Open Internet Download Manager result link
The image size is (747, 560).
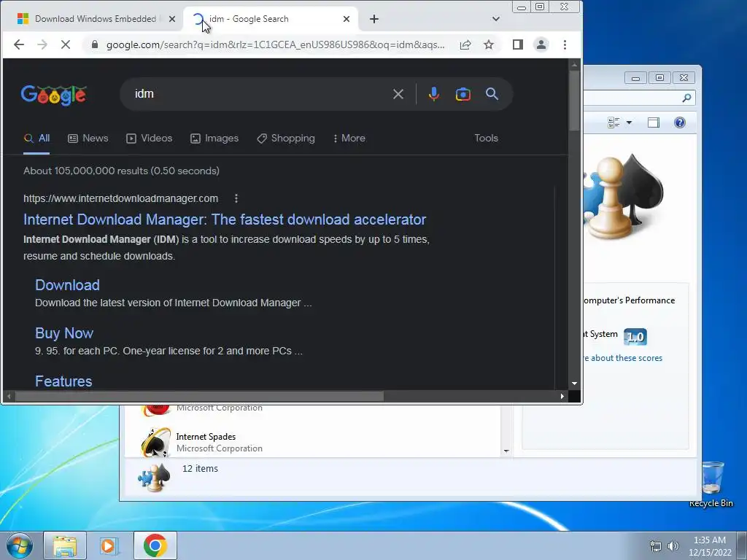[225, 219]
